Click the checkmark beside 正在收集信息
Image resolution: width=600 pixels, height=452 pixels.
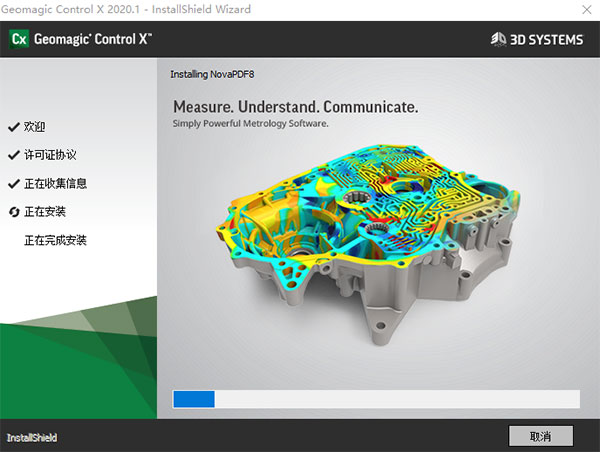14,184
